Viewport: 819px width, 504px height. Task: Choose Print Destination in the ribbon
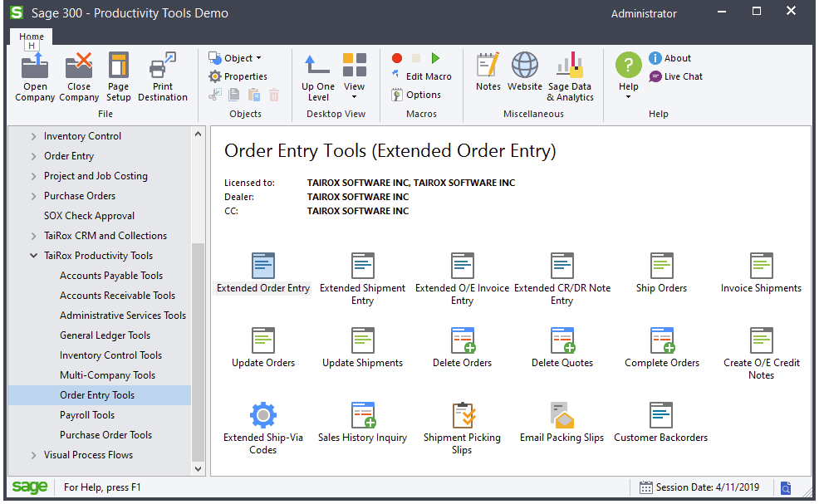point(163,76)
